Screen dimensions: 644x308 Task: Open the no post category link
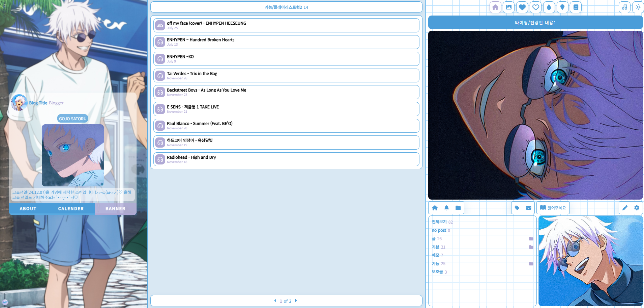[439, 230]
